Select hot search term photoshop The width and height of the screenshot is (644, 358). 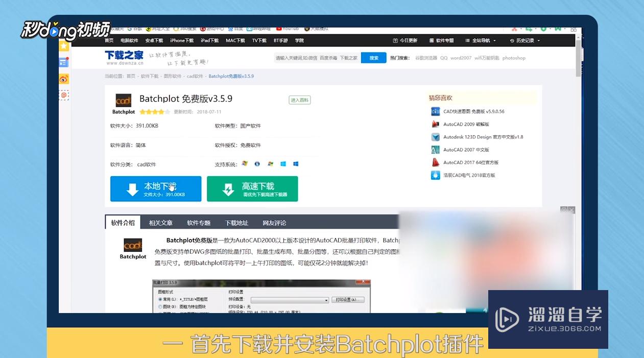[x=514, y=58]
